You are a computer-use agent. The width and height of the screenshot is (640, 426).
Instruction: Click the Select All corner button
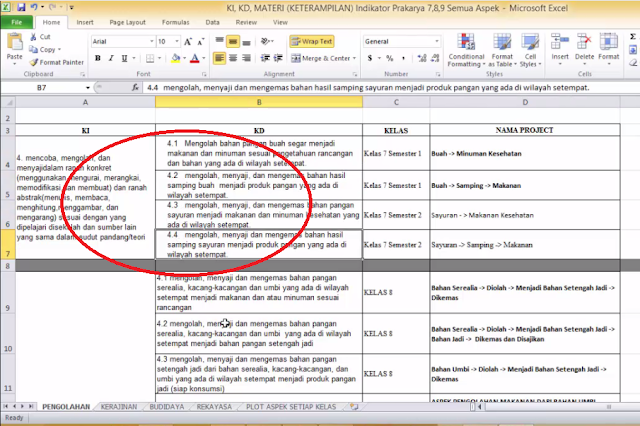tap(8, 102)
